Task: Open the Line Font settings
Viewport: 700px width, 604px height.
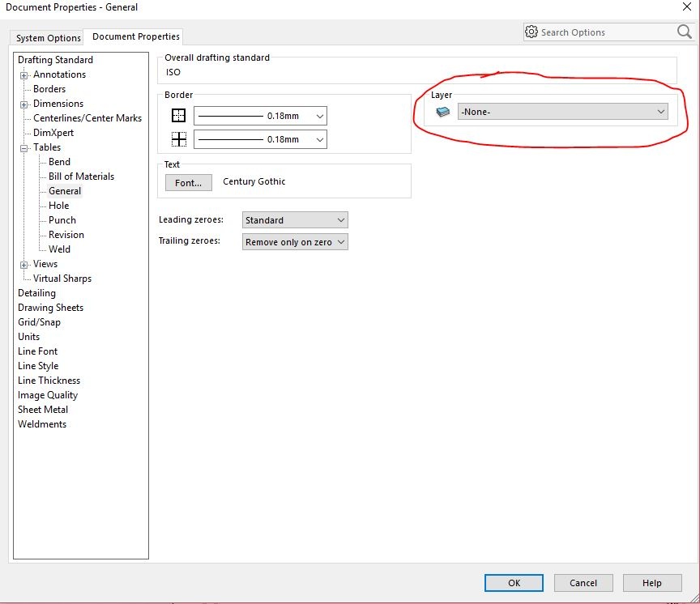Action: tap(37, 351)
